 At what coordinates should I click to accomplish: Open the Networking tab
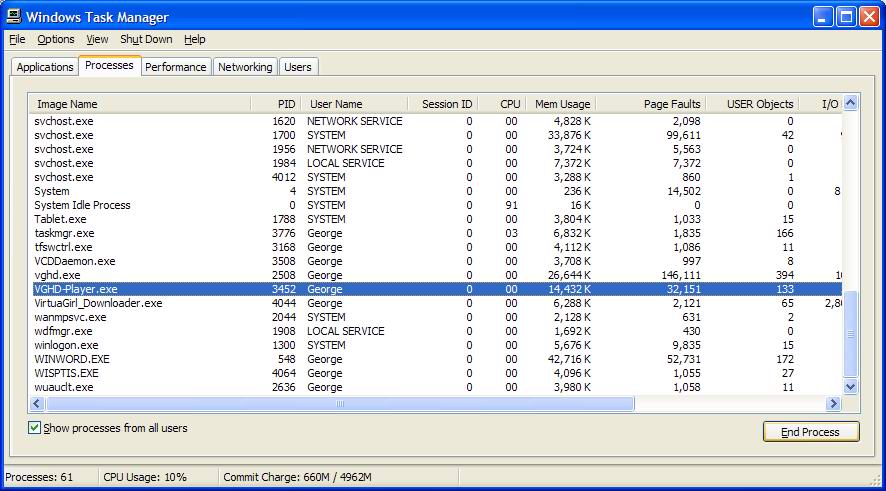(x=245, y=67)
